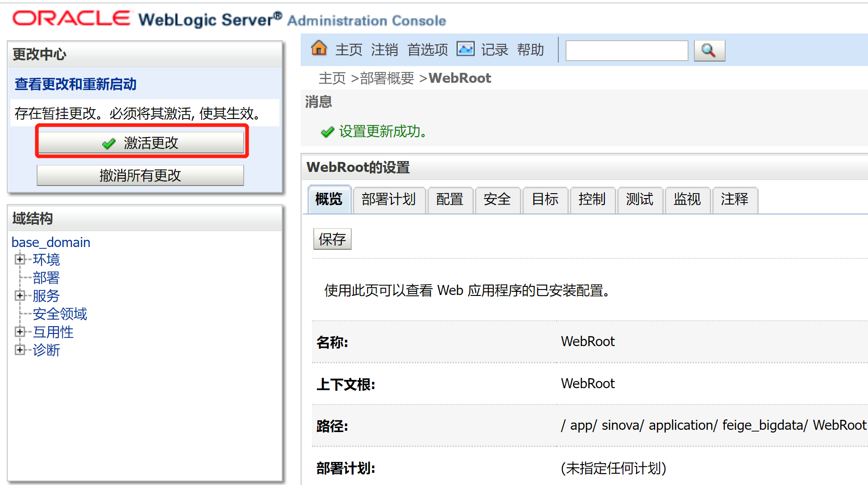Select 互用性 in the domain tree
The height and width of the screenshot is (485, 868).
(x=53, y=332)
